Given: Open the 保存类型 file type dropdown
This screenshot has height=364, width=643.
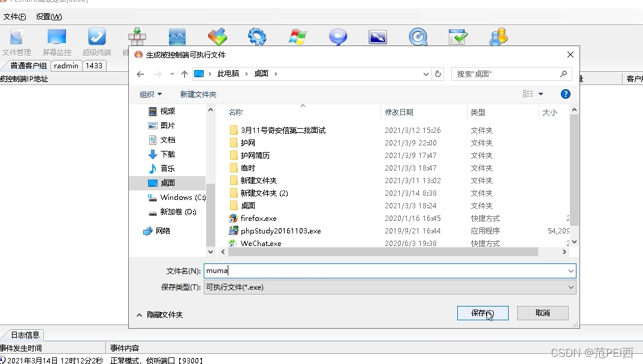Looking at the screenshot, I should (x=570, y=287).
